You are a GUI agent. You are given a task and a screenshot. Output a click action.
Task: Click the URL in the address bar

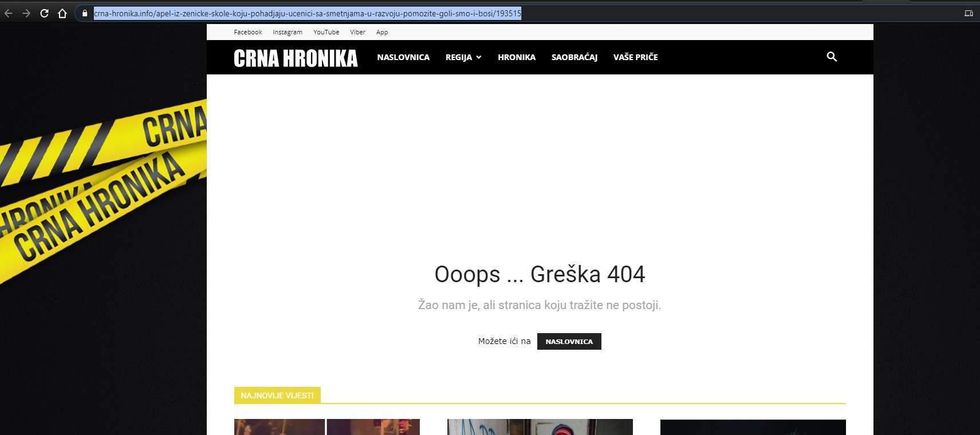(x=307, y=13)
